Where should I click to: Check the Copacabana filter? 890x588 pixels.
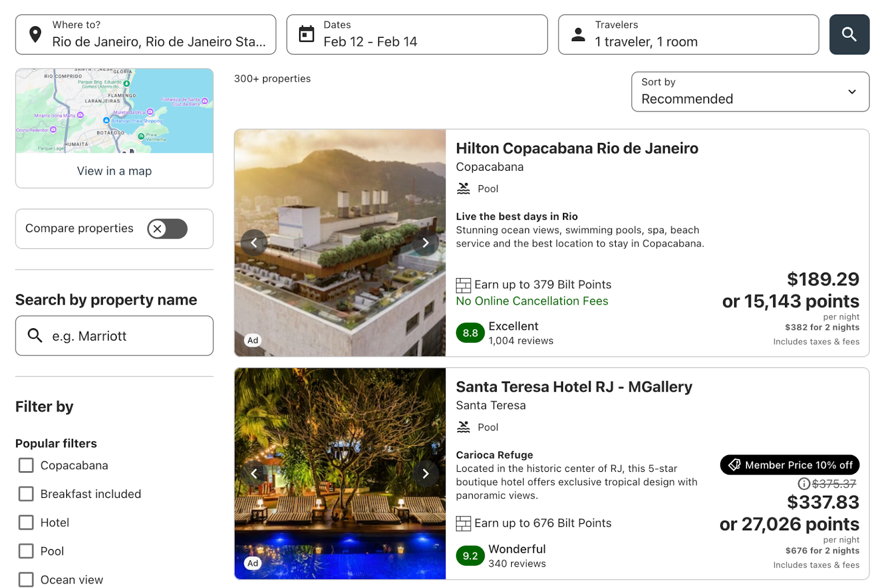pos(26,465)
